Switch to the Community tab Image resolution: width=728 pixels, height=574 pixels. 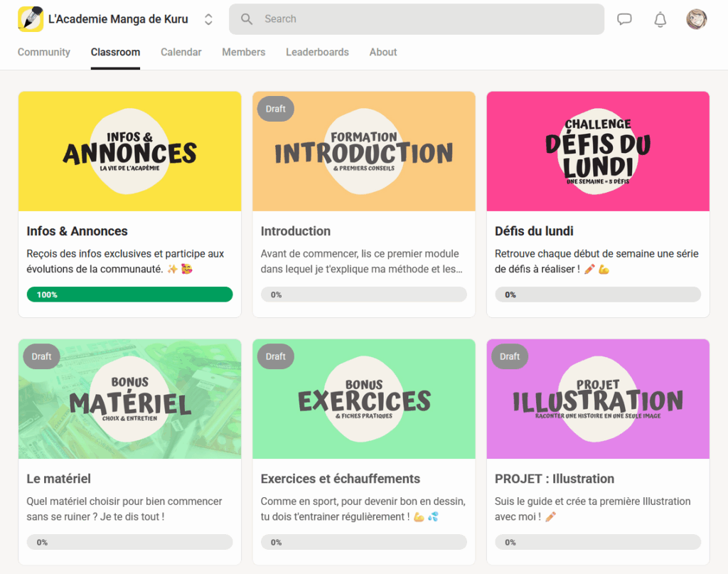pyautogui.click(x=44, y=52)
